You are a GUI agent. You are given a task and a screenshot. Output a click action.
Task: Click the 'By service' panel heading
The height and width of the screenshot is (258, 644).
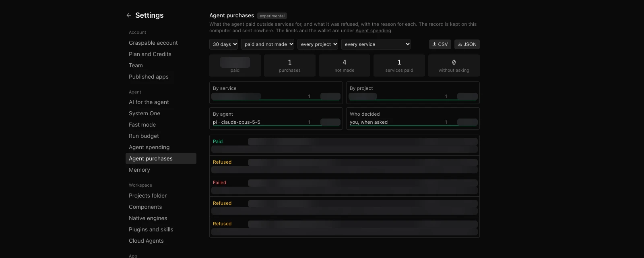225,88
